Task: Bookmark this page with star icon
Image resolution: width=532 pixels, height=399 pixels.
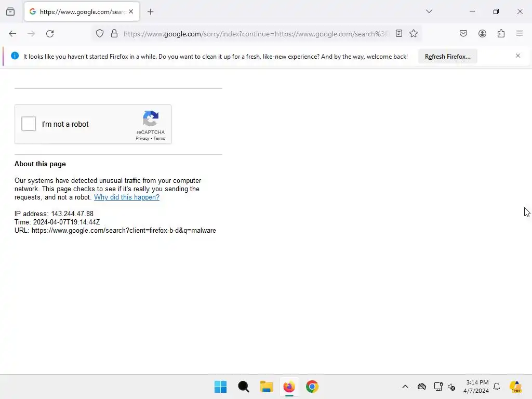Action: [x=413, y=34]
